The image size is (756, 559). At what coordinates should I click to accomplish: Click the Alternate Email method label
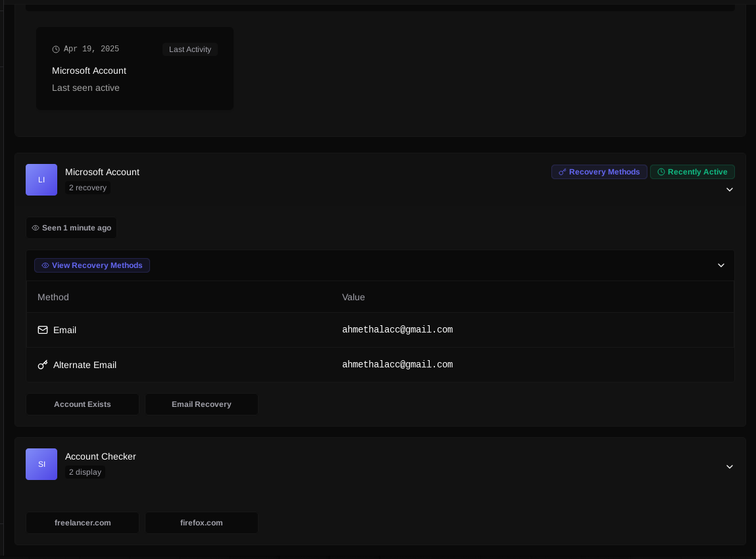click(x=85, y=365)
